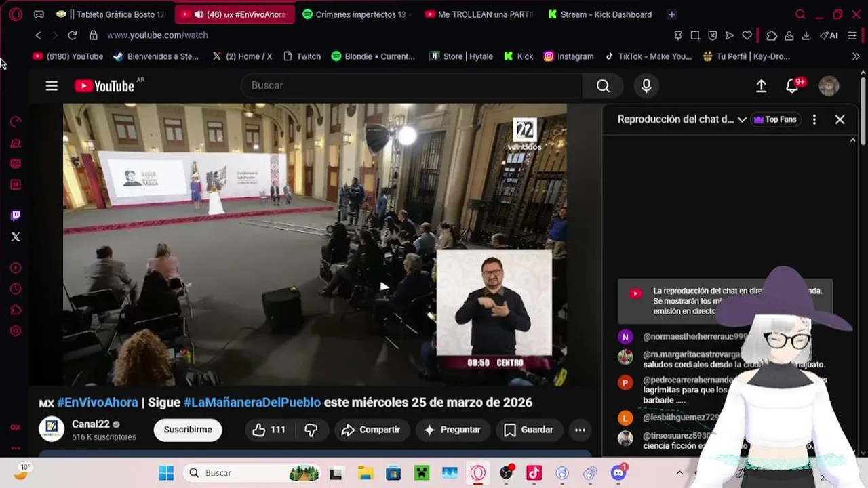The image size is (868, 488).
Task: Close the chat replay panel
Action: [x=840, y=119]
